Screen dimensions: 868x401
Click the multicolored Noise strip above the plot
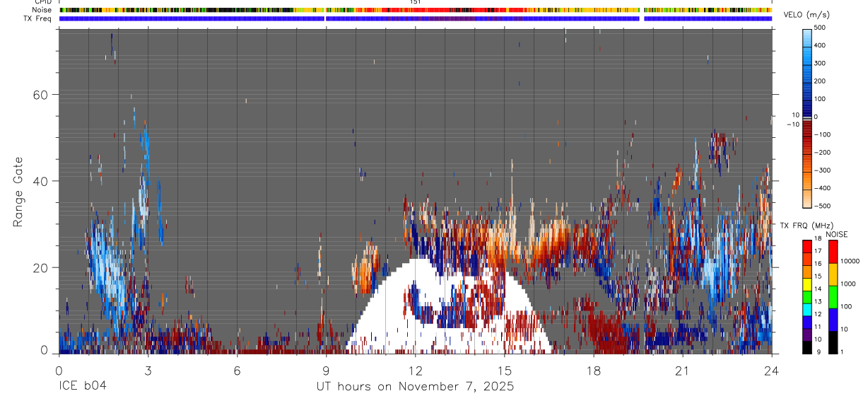(416, 11)
